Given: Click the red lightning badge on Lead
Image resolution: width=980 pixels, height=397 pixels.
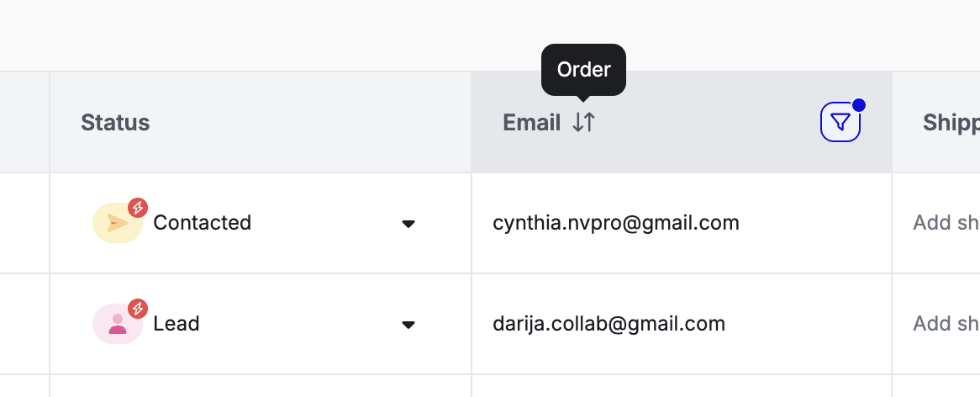Looking at the screenshot, I should pos(138,308).
